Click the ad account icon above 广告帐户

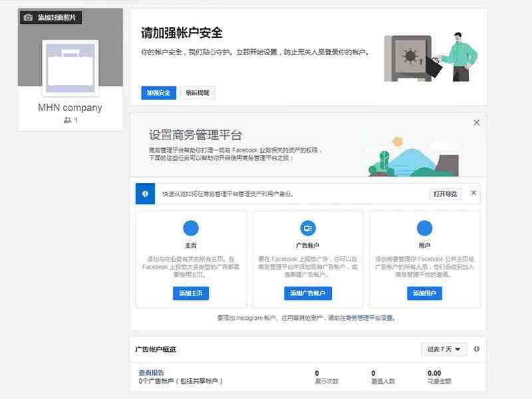[x=308, y=228]
